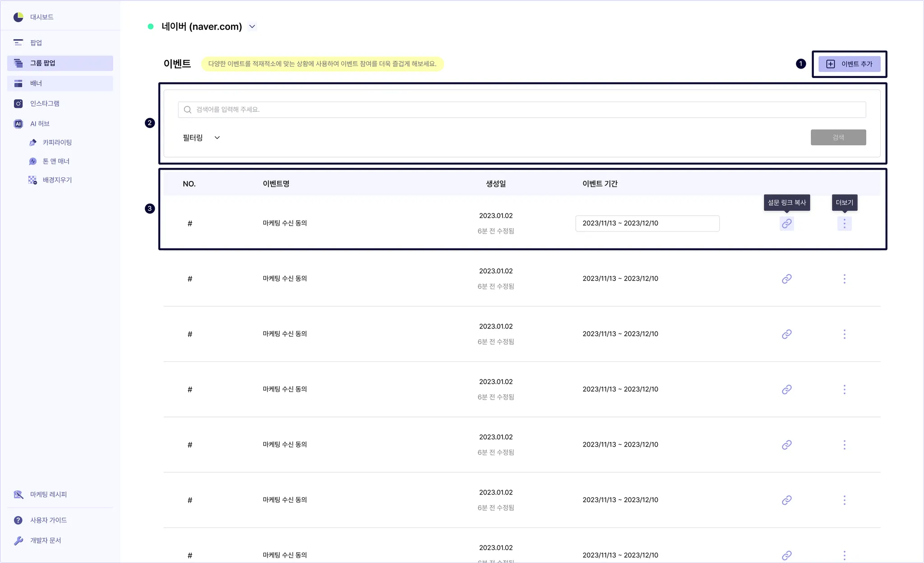This screenshot has width=924, height=563.
Task: Open 사용자 가이드 help link
Action: click(48, 520)
